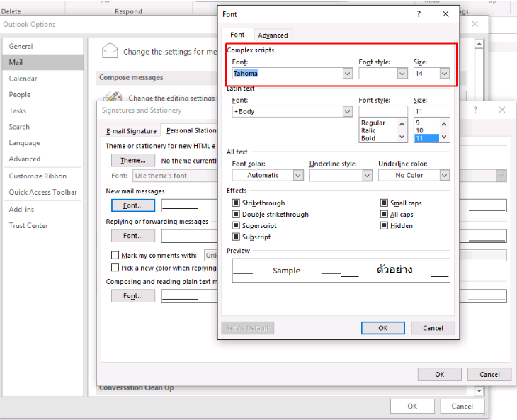The image size is (517, 420).
Task: Expand the Complex scripts Font dropdown
Action: coord(347,74)
